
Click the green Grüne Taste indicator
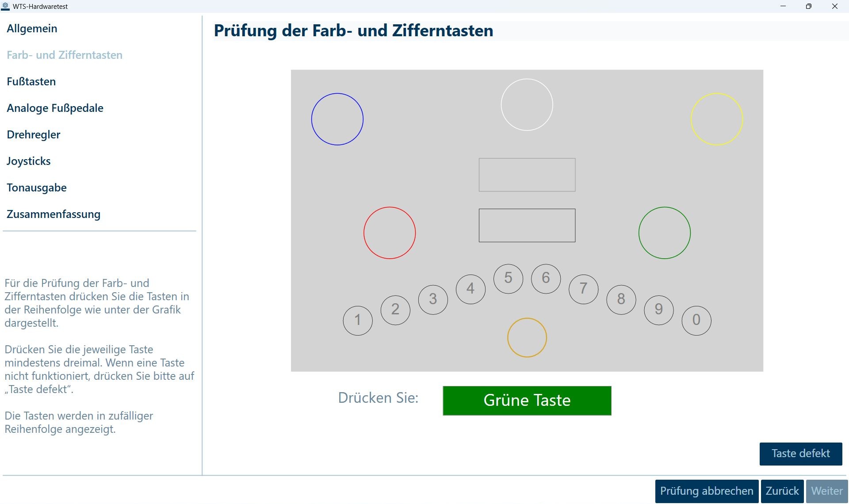pos(527,401)
